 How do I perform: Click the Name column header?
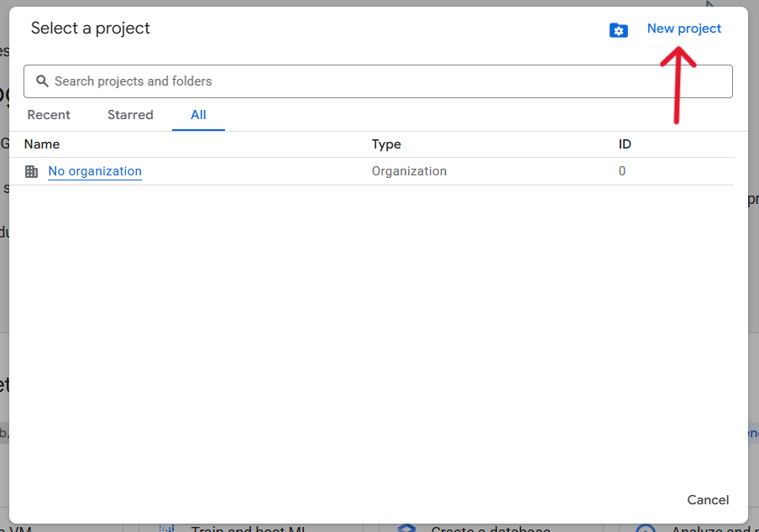(42, 144)
